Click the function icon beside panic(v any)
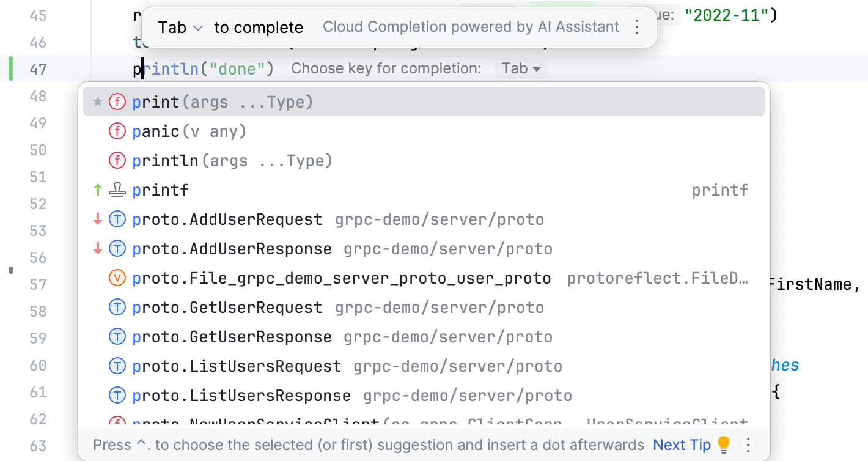Viewport: 868px width, 461px height. point(117,131)
